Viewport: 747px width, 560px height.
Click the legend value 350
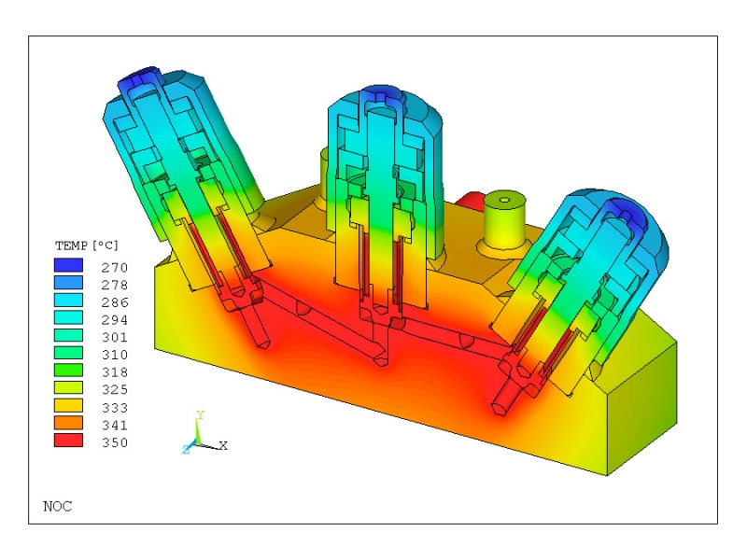pos(115,442)
